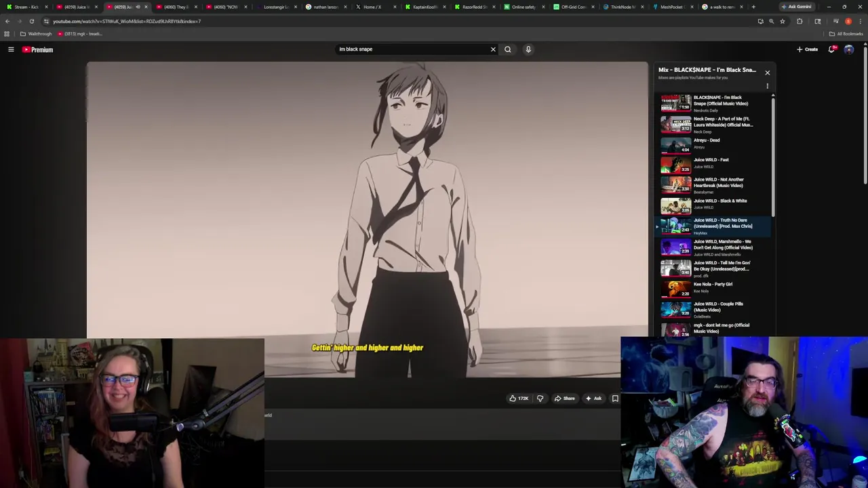Go back in browser
The image size is (868, 488).
(x=7, y=21)
